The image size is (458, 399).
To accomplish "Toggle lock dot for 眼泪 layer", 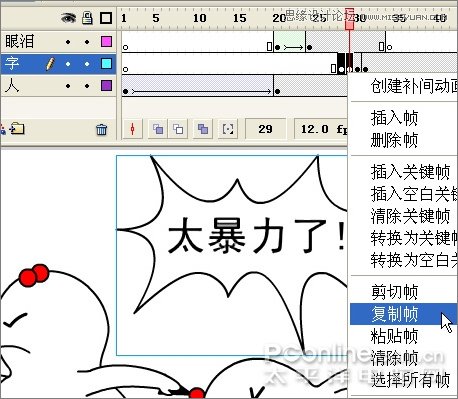I will click(x=87, y=42).
